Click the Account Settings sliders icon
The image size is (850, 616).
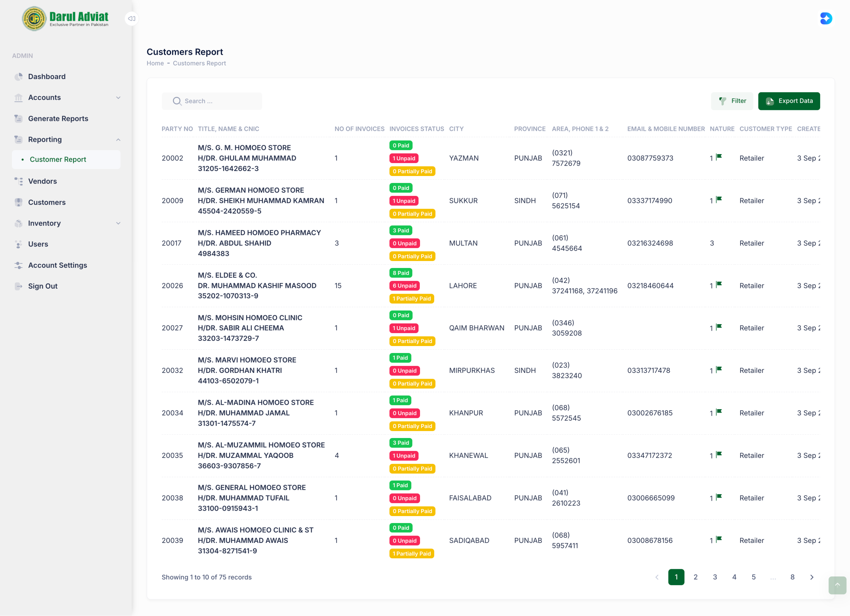[x=18, y=265]
